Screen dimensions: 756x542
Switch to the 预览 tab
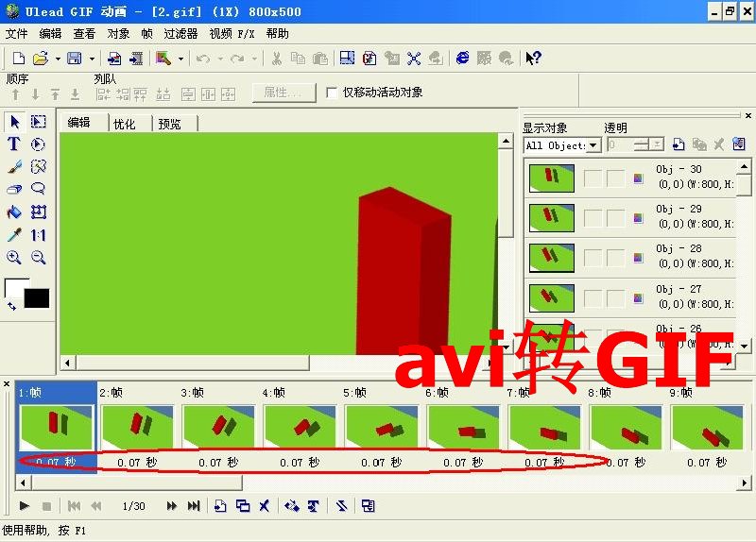coord(169,125)
